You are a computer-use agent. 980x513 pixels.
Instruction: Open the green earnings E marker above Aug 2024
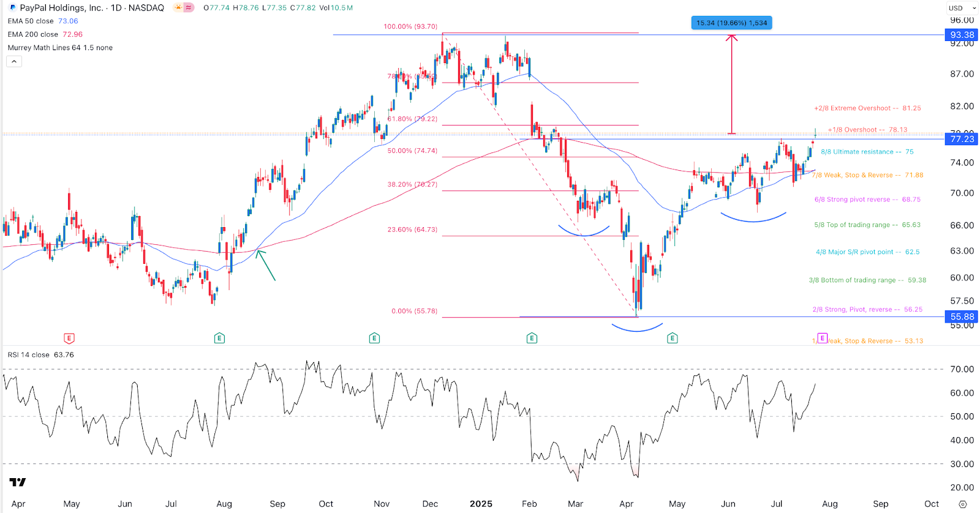tap(219, 338)
